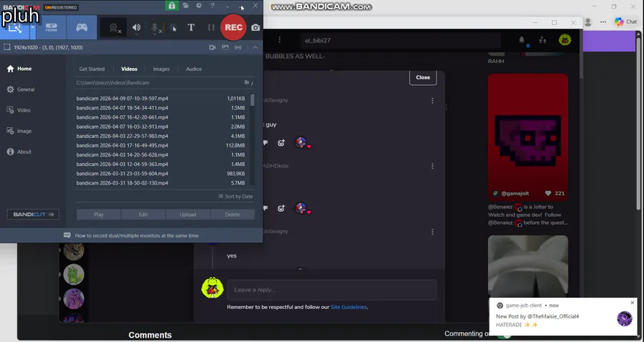
Task: Click the Close button in Game Jolt comments
Action: pos(423,77)
